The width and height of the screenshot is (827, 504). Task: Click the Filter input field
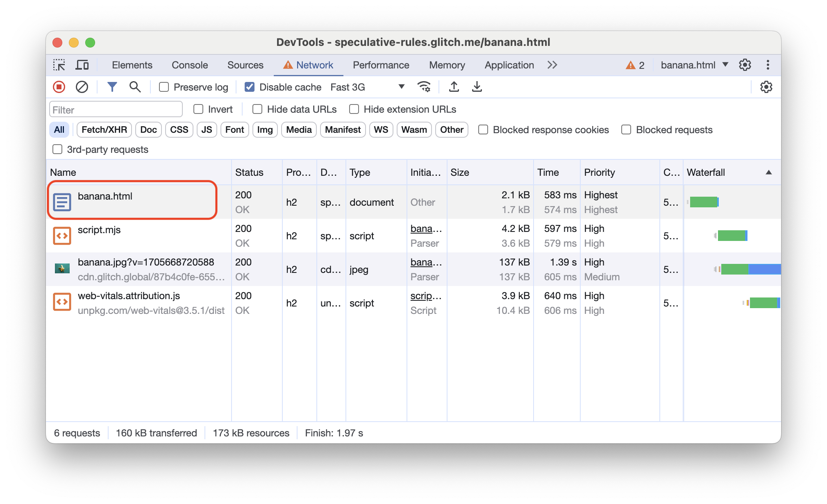(x=116, y=109)
